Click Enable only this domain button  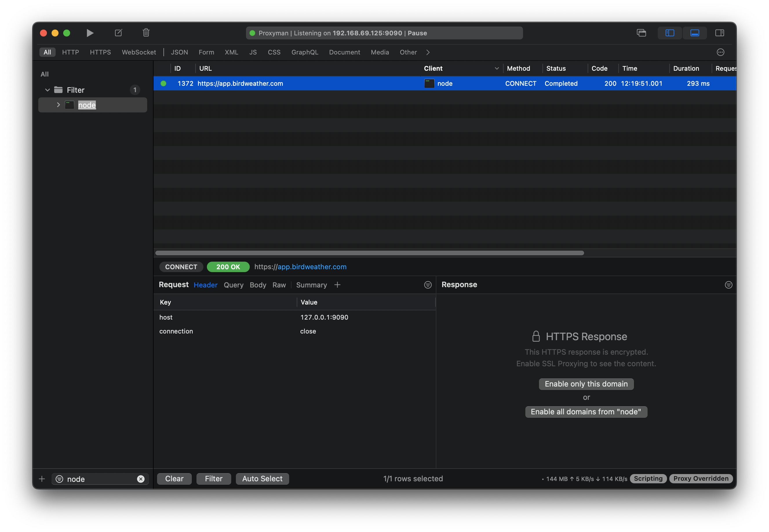[586, 384]
